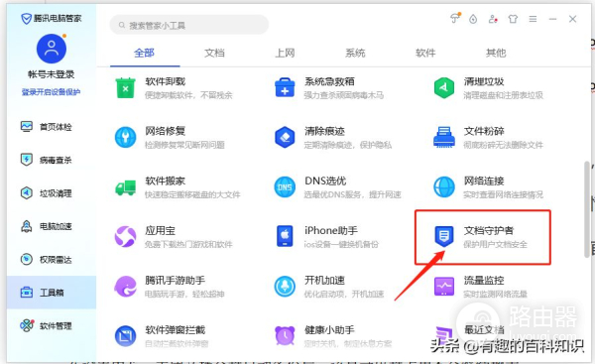Image resolution: width=595 pixels, height=364 pixels.
Task: Click the 文件粉碎 title text
Action: (x=484, y=131)
